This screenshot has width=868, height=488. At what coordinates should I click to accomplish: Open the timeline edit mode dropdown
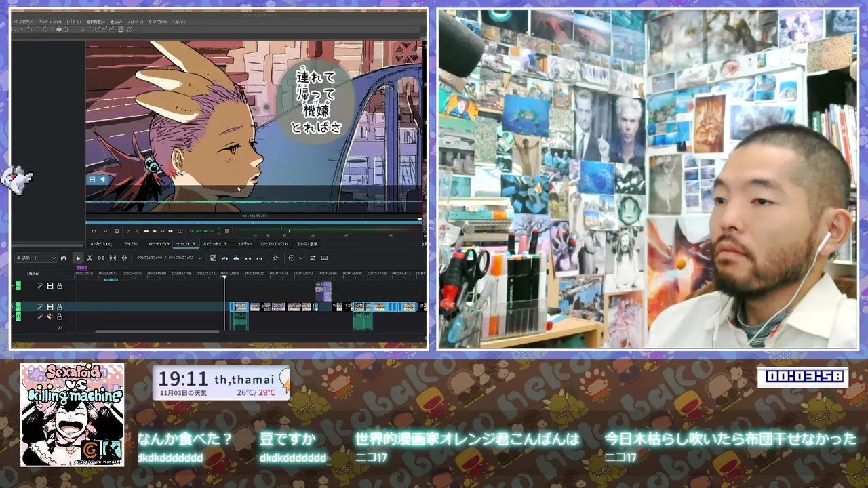36,258
